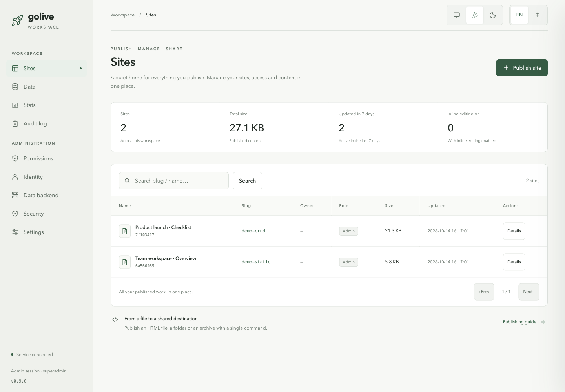Go to Security page
The image size is (565, 392).
click(x=46, y=214)
